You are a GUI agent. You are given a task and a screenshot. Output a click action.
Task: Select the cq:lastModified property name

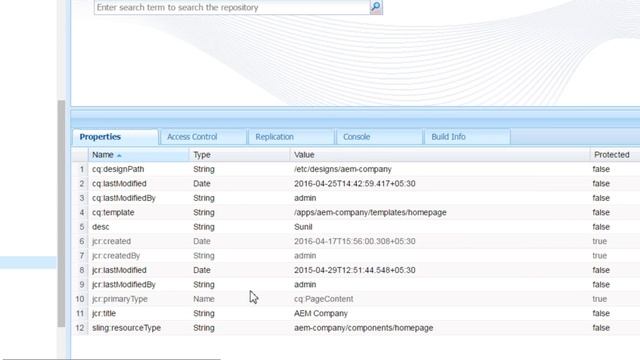coord(119,184)
